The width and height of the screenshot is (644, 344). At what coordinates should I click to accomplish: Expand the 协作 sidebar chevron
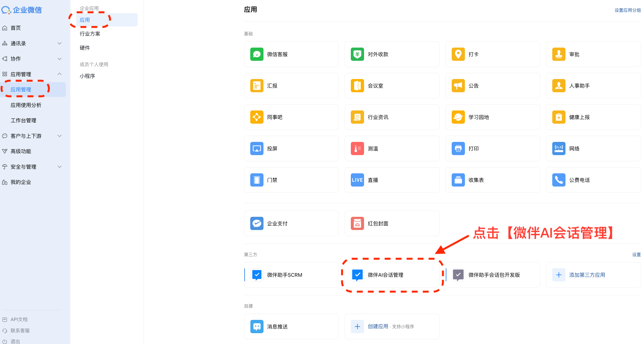[60, 59]
